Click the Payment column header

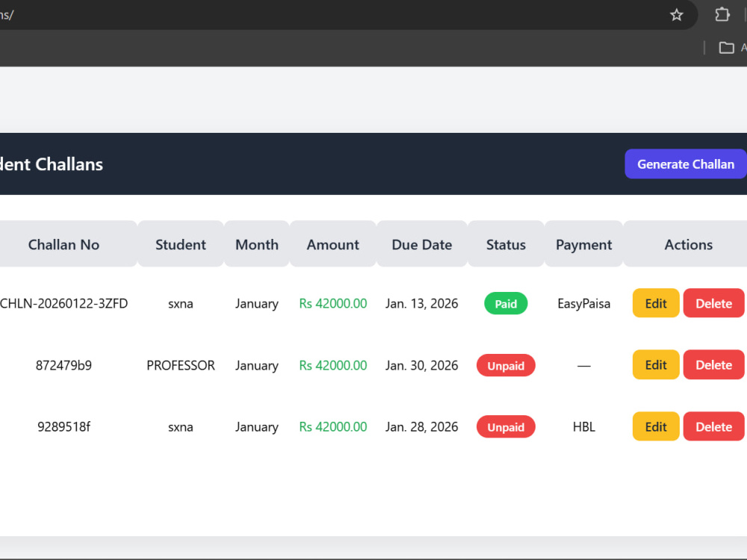583,244
